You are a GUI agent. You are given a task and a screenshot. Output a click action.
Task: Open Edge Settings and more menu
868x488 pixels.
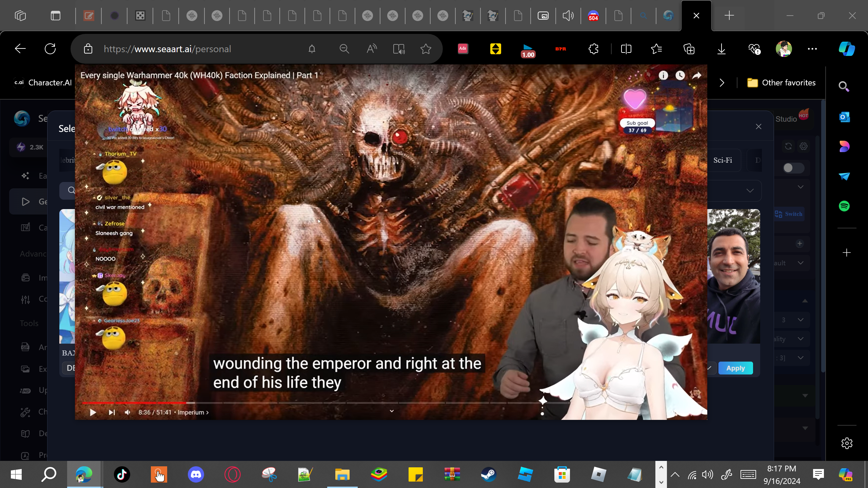click(x=812, y=49)
